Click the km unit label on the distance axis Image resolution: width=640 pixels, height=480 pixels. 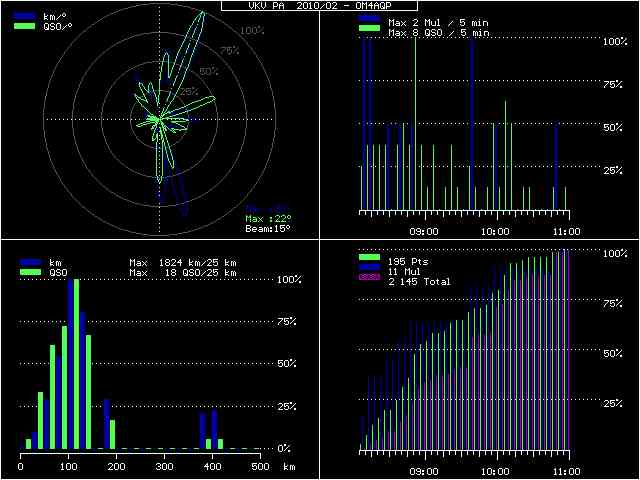point(289,466)
